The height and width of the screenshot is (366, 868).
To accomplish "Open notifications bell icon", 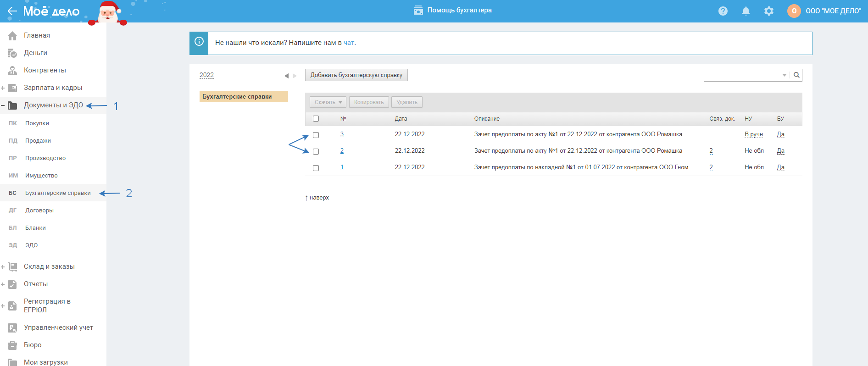I will [x=746, y=11].
